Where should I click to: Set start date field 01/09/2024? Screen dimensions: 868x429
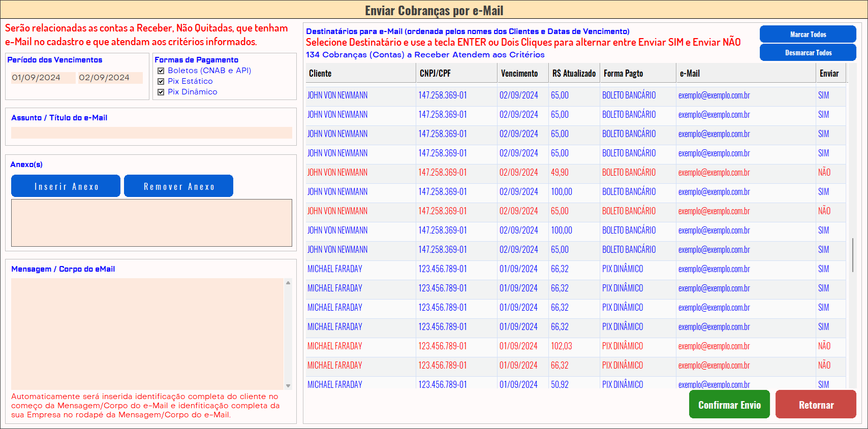[x=43, y=78]
